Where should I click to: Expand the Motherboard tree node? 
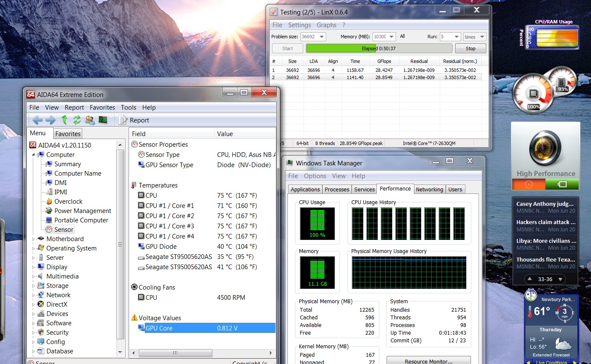tap(34, 239)
